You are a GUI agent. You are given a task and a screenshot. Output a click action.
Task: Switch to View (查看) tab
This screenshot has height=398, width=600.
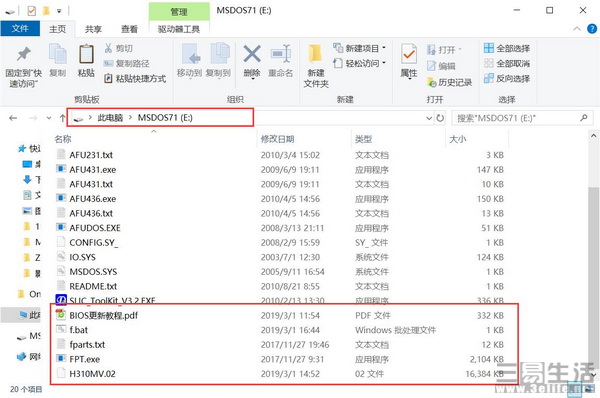click(129, 29)
